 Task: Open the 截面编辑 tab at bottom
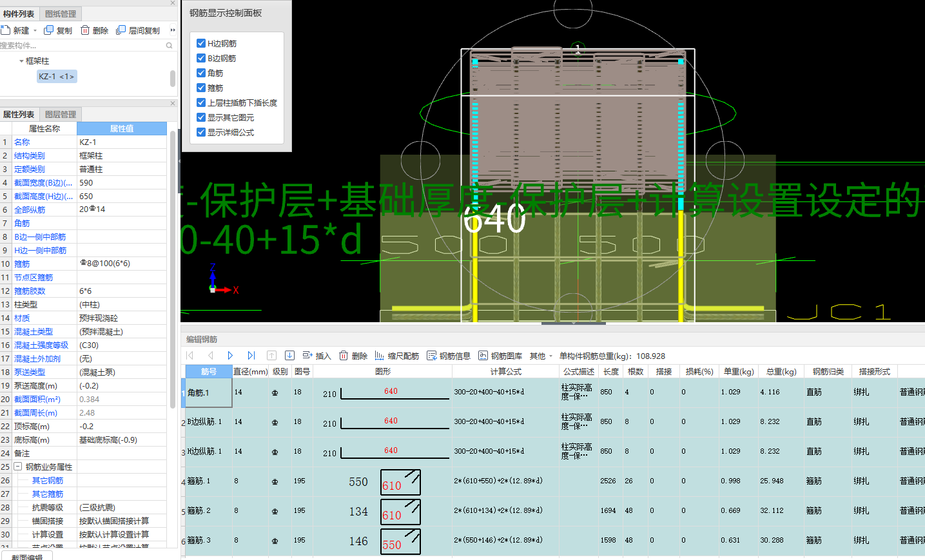(27, 557)
